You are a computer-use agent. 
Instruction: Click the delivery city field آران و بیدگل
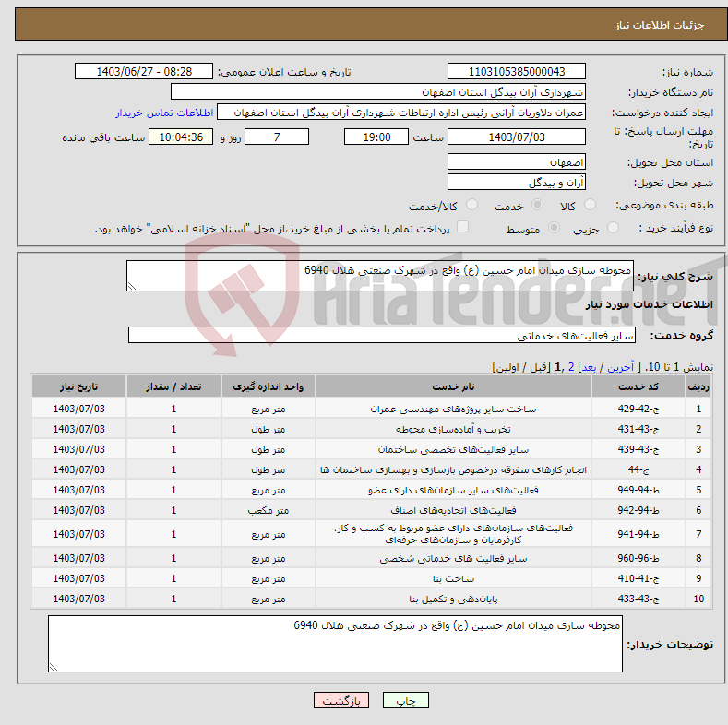tap(517, 182)
